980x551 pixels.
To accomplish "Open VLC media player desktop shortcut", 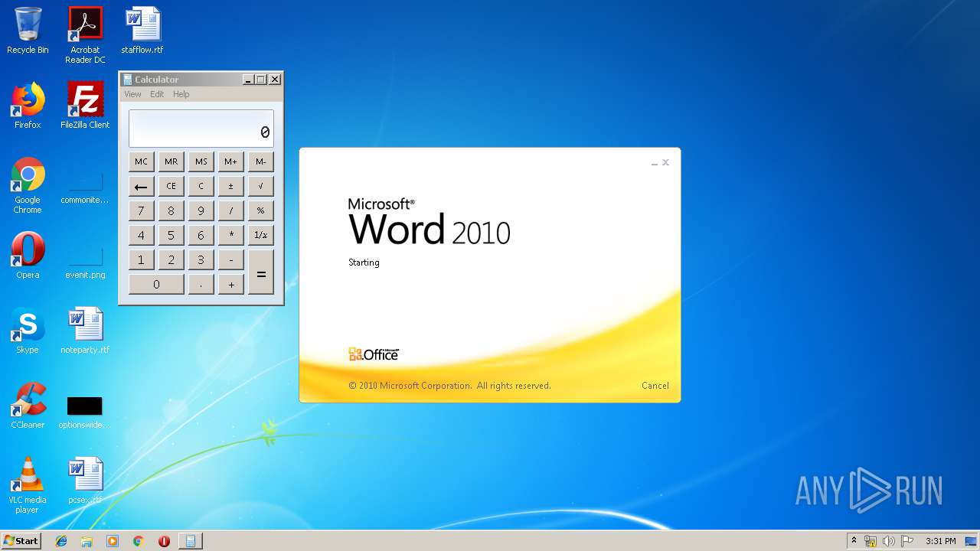I will 28,485.
